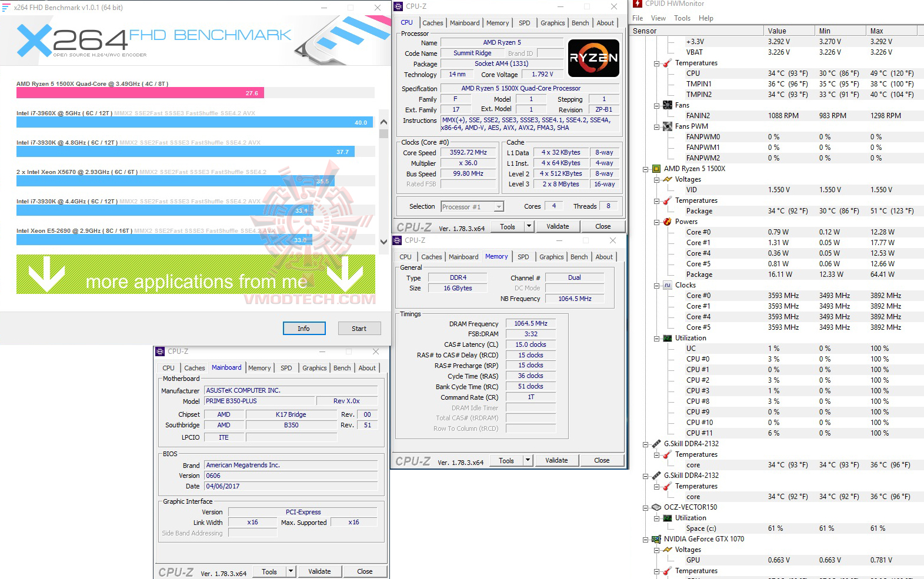The image size is (924, 579).
Task: Click Close in the Memory CPU-Z window
Action: (602, 460)
